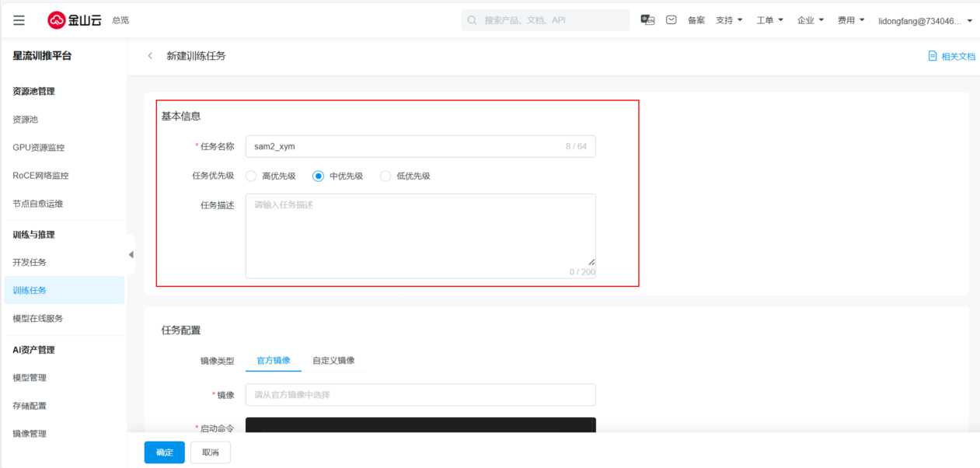The width and height of the screenshot is (980, 468).
Task: Click the 取消 button
Action: pyautogui.click(x=211, y=452)
